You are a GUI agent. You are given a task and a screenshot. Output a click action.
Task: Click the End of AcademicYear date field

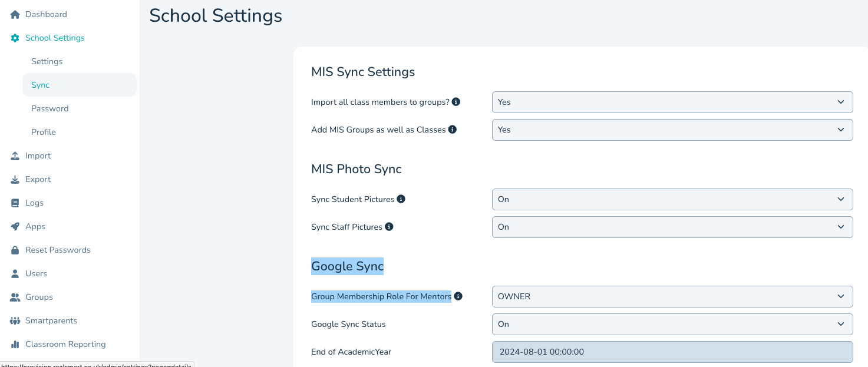[672, 352]
